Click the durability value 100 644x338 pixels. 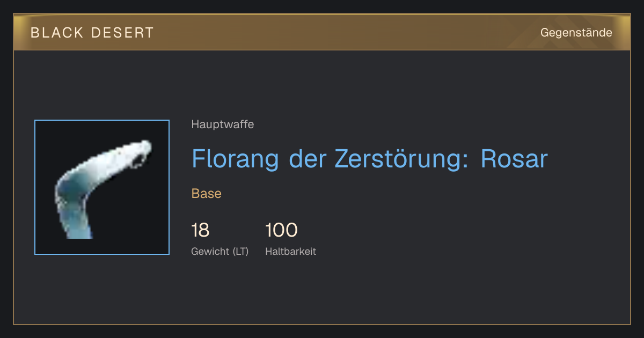(281, 230)
